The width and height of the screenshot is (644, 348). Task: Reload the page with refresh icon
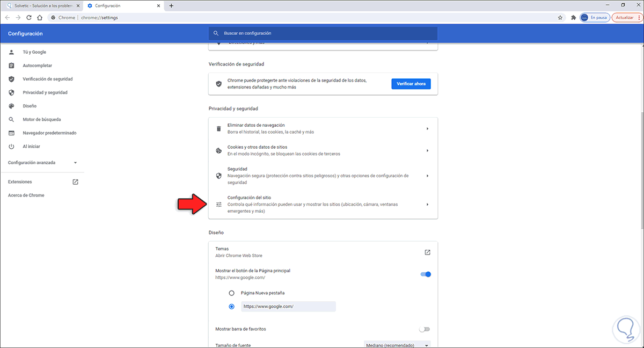click(30, 17)
